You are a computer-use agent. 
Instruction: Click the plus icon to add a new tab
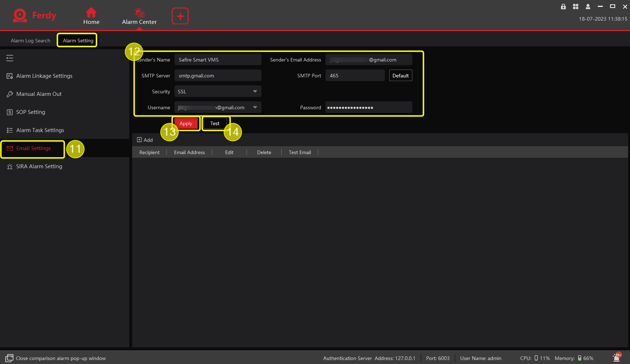pos(180,16)
